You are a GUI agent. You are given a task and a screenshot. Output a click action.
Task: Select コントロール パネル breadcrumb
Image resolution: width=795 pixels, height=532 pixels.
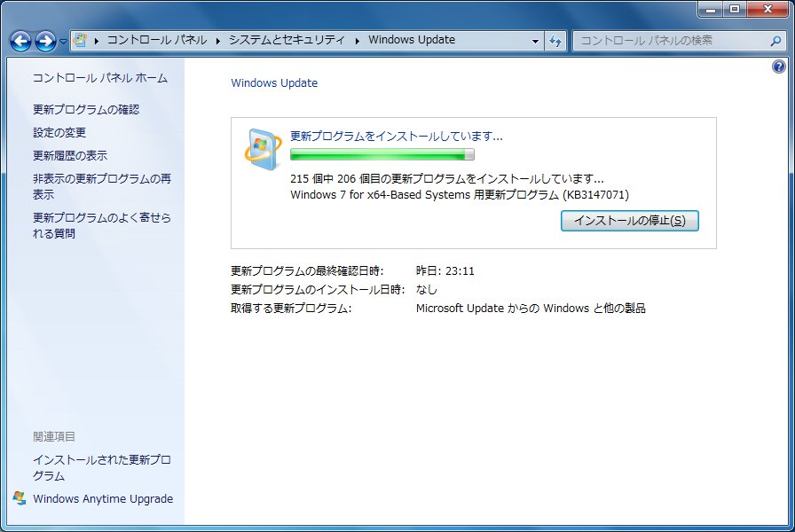click(x=157, y=40)
